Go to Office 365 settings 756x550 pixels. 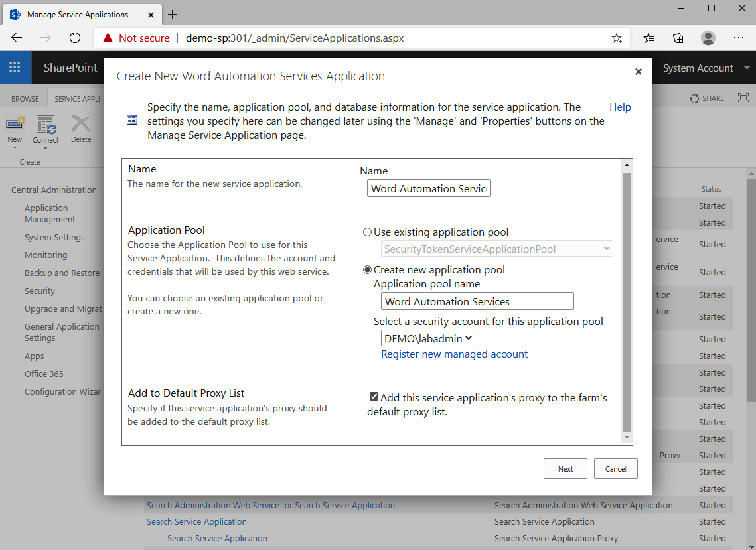pos(44,374)
